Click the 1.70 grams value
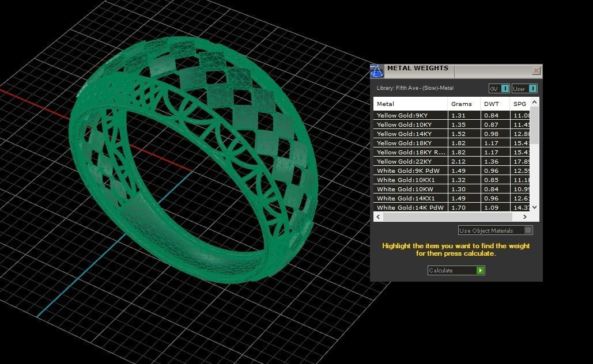 (458, 207)
